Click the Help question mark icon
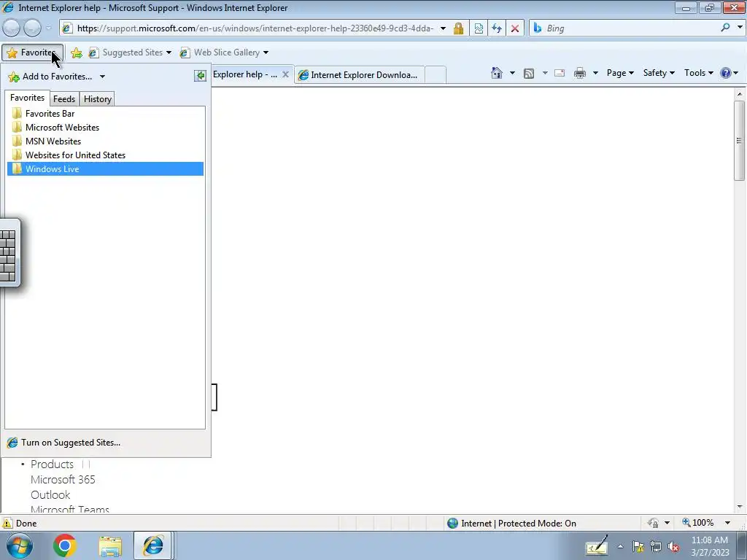 point(726,73)
